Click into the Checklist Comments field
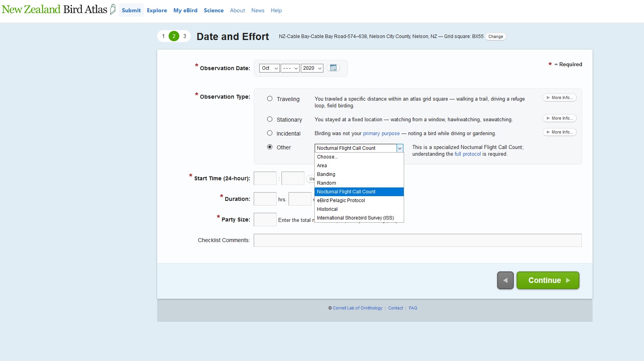 417,240
